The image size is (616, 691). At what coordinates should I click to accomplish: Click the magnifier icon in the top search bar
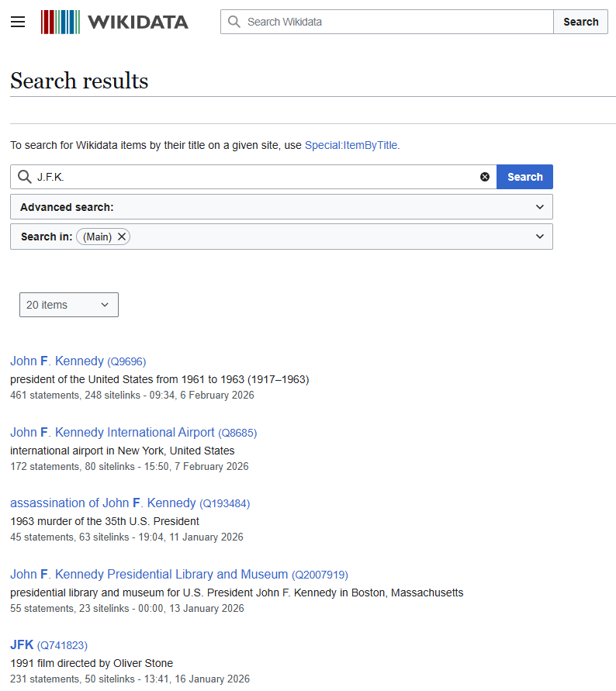point(234,22)
